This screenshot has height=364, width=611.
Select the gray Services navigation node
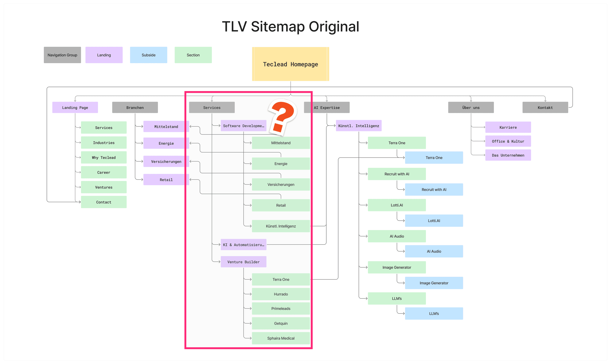[x=212, y=107]
